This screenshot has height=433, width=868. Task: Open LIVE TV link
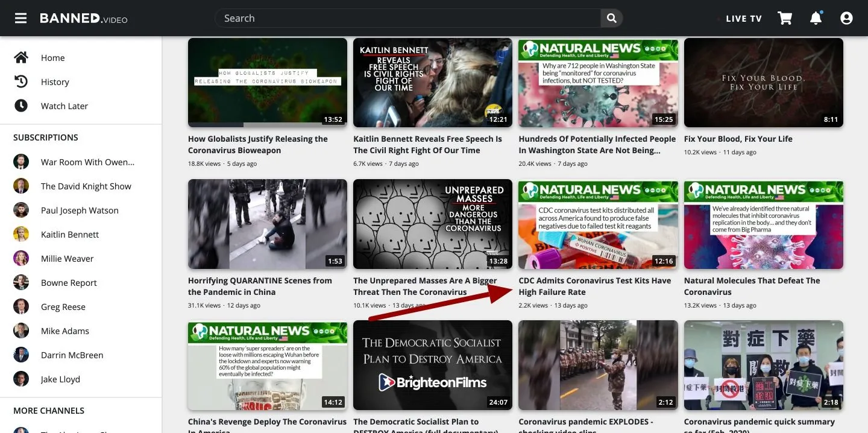pos(743,19)
